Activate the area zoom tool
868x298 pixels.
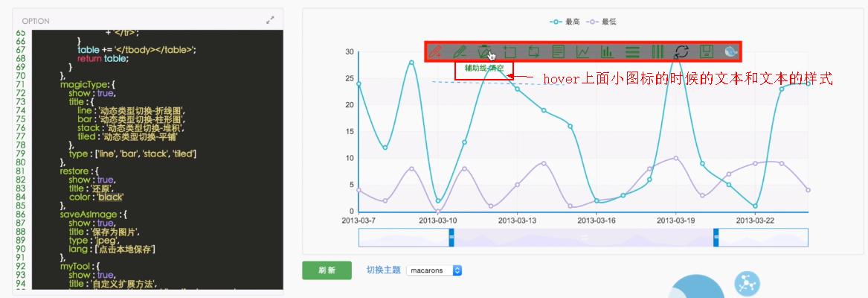pos(509,51)
